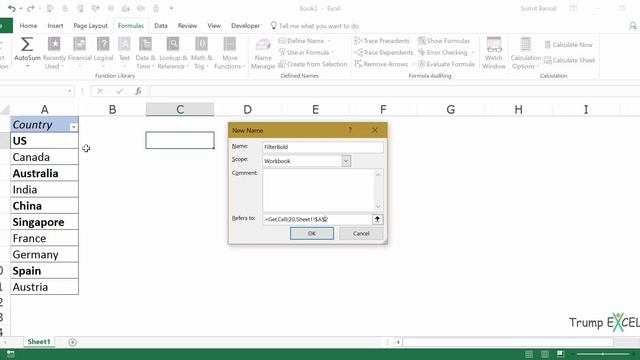Screen dimensions: 640x360
Task: Click the Name field in dialog
Action: click(x=323, y=147)
